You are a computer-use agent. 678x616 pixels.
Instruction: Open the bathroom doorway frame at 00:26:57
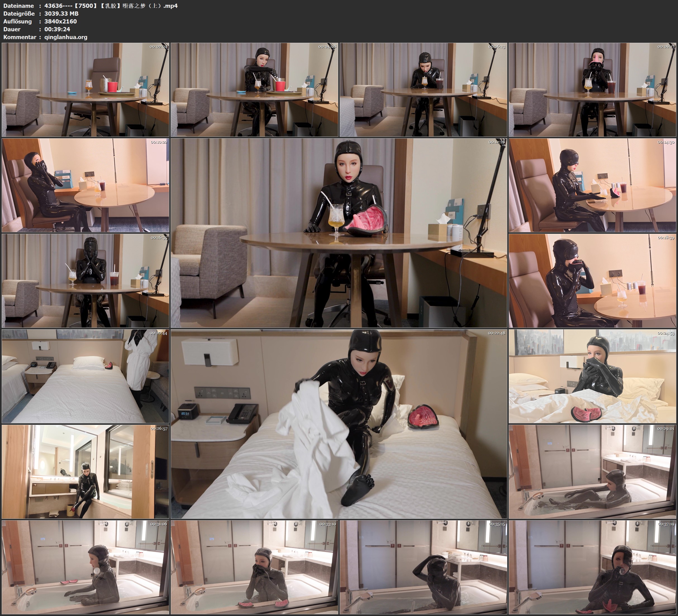click(85, 472)
